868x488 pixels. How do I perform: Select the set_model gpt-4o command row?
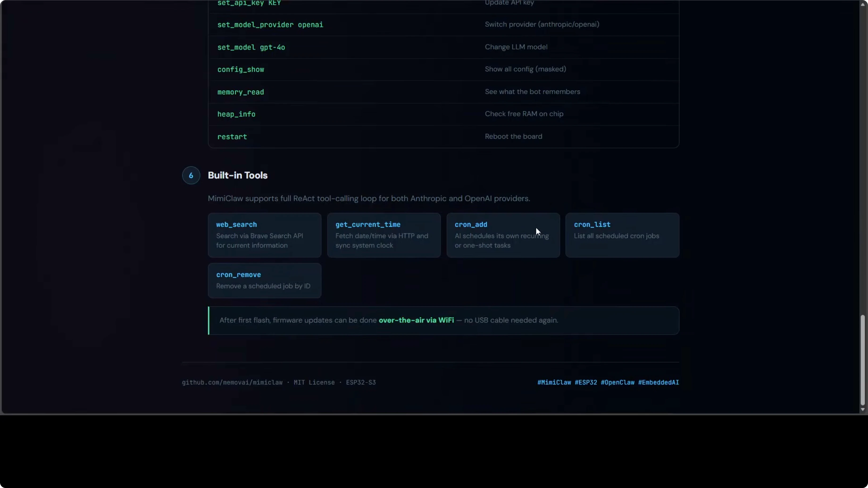251,47
